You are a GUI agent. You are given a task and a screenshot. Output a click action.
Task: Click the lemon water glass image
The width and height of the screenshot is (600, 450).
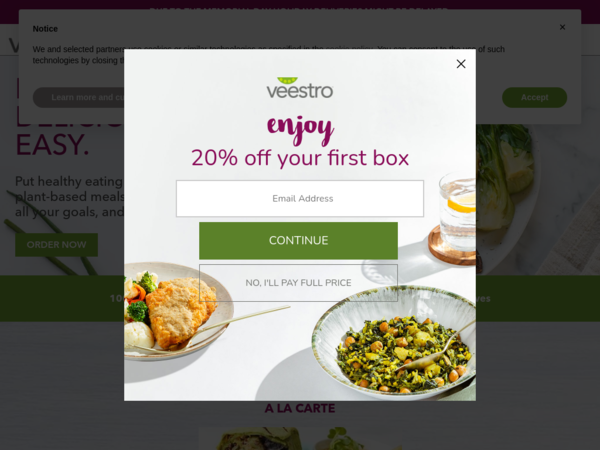point(457,212)
